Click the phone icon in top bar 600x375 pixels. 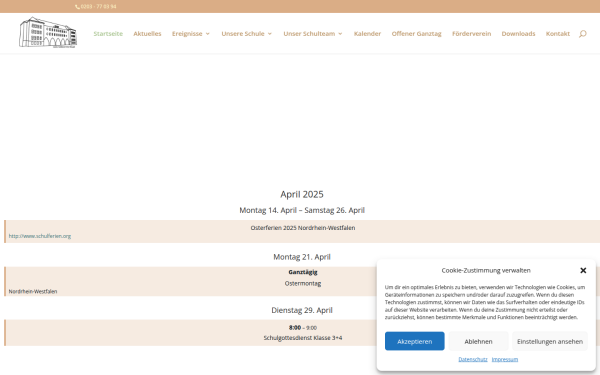(x=77, y=7)
